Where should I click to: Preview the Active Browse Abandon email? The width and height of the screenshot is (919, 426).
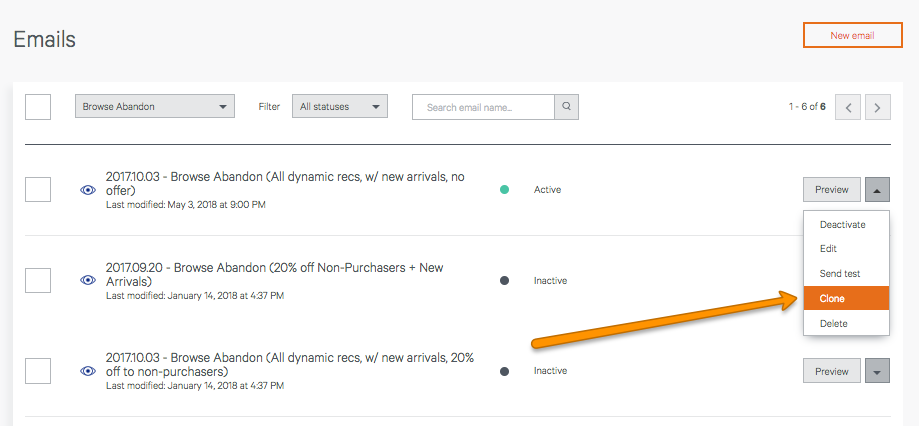click(x=832, y=189)
